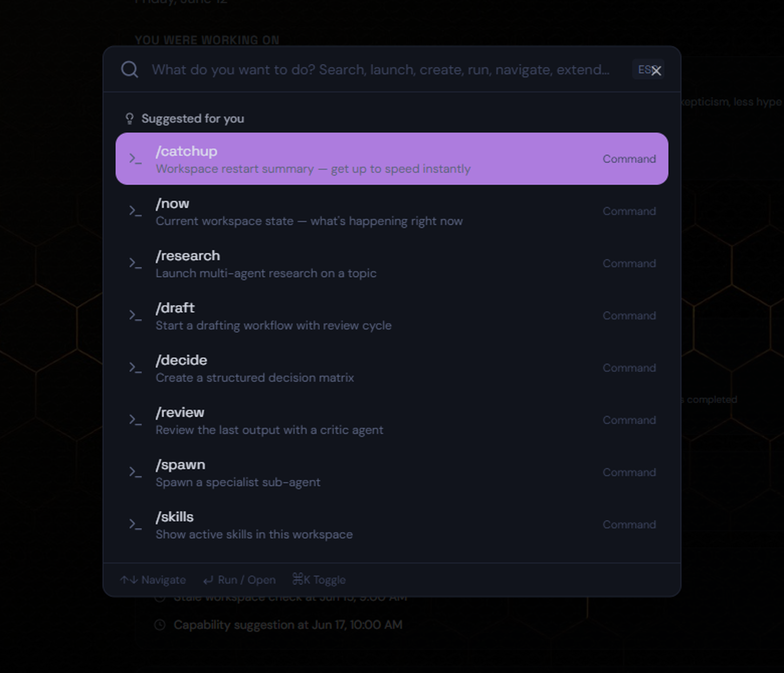This screenshot has width=784, height=673.
Task: Click the terminal icon beside /catchup
Action: point(135,159)
